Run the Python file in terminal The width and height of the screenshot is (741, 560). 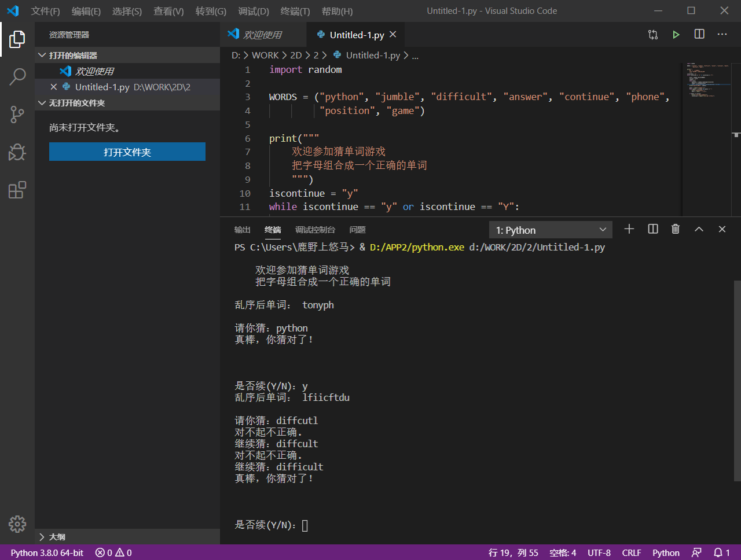pos(676,35)
